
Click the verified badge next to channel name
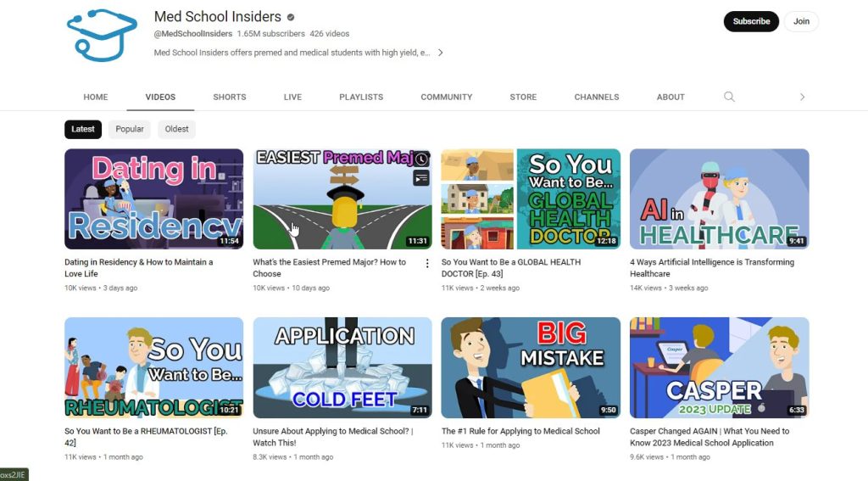[x=291, y=17]
